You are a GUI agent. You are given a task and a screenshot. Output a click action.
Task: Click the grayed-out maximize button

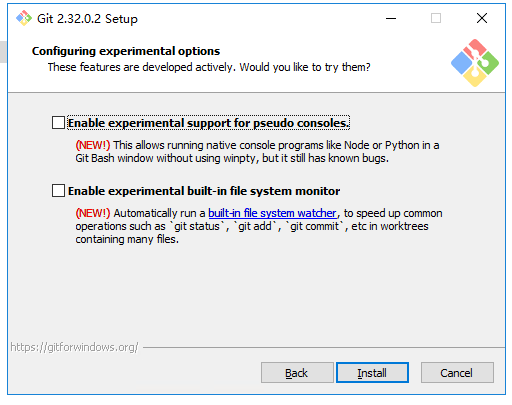pyautogui.click(x=436, y=18)
